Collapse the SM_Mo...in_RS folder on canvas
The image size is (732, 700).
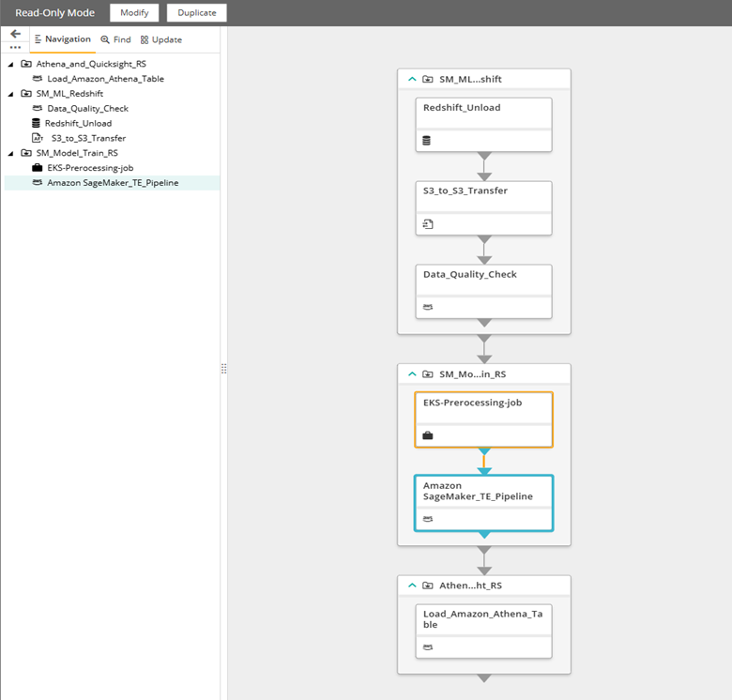(x=412, y=374)
